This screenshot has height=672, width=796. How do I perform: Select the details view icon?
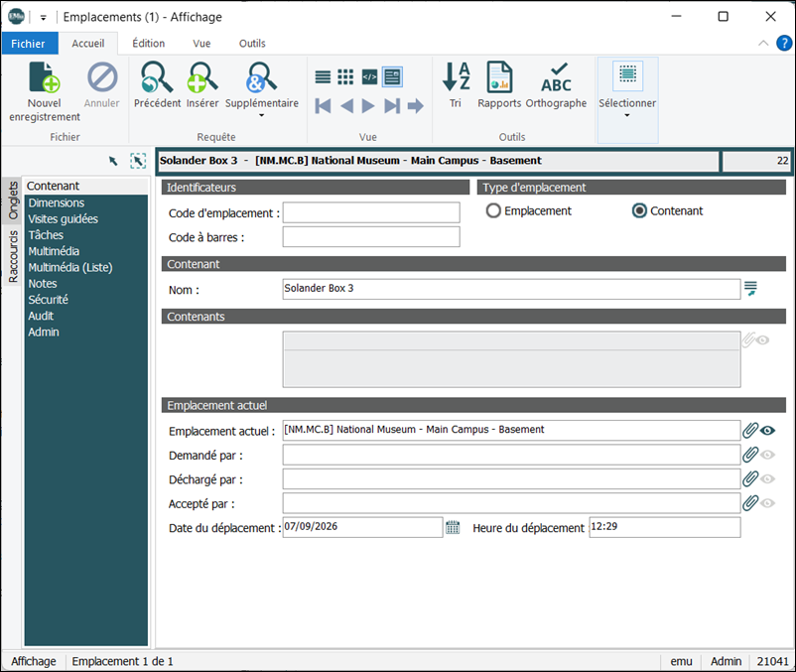392,77
